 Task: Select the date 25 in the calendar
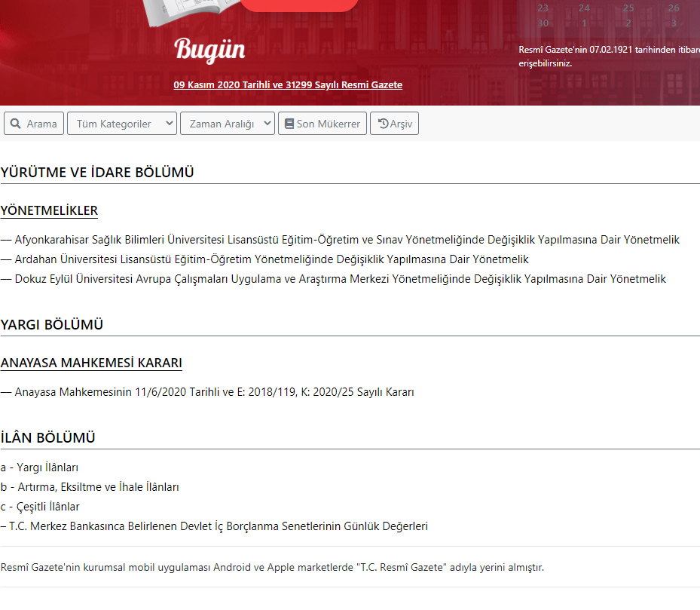pyautogui.click(x=627, y=7)
